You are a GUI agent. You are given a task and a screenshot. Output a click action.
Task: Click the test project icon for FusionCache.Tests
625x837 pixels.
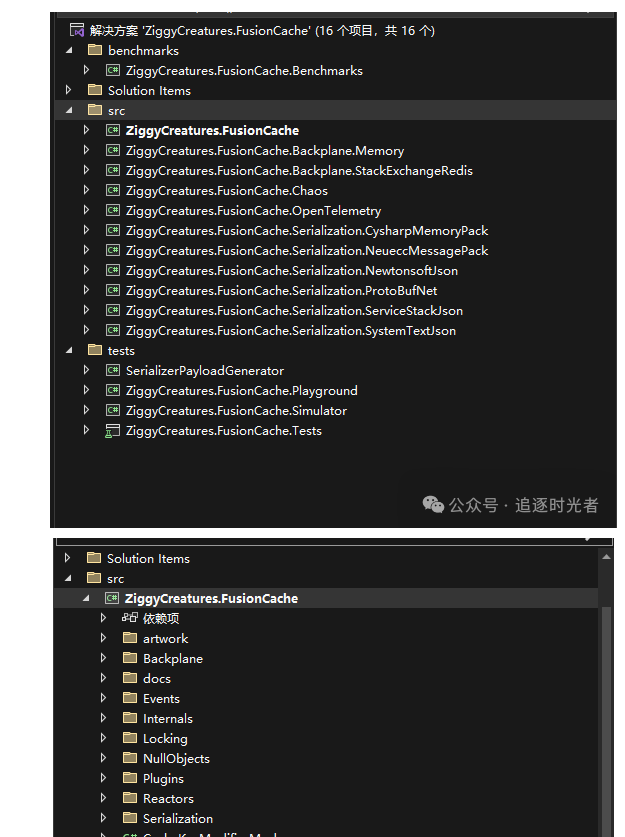[113, 431]
